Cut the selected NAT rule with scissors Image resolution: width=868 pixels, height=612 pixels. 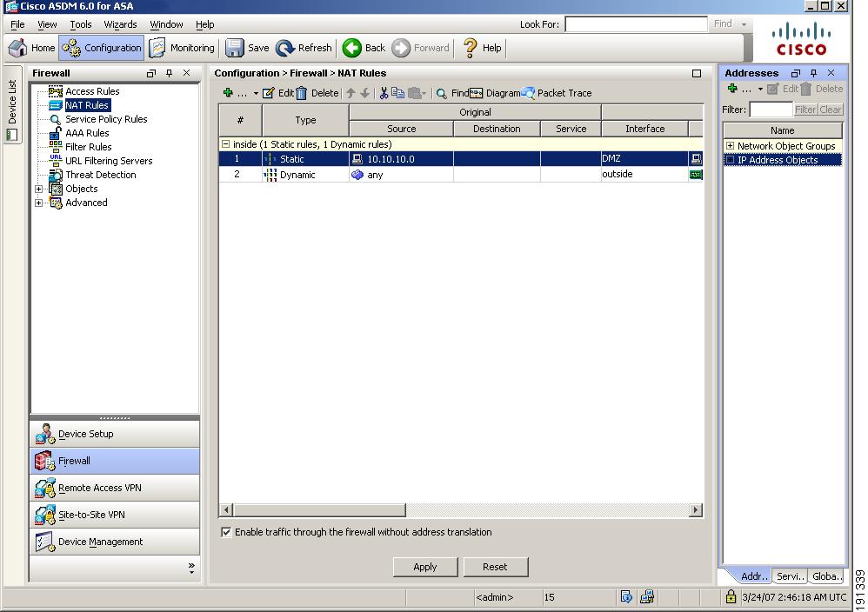[384, 93]
